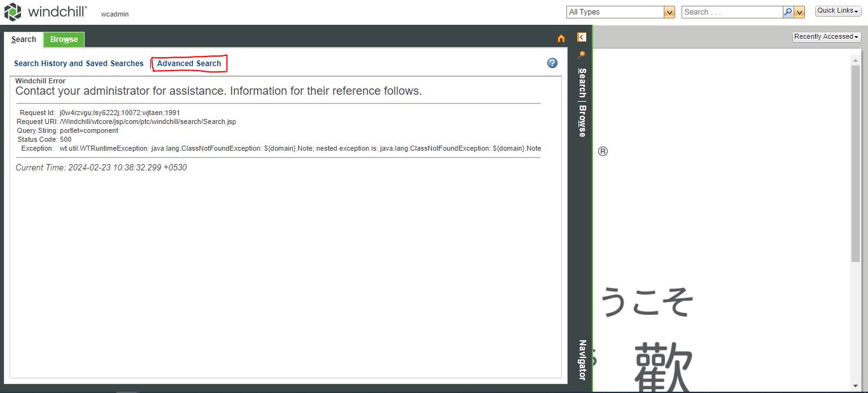Open Advanced Search
This screenshot has width=868, height=393.
coord(189,63)
